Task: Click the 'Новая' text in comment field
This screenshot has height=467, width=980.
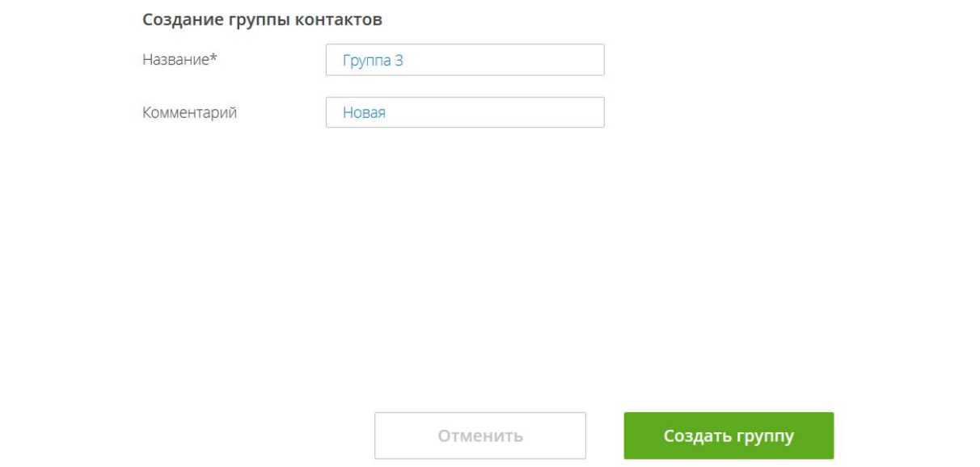Action: tap(364, 113)
